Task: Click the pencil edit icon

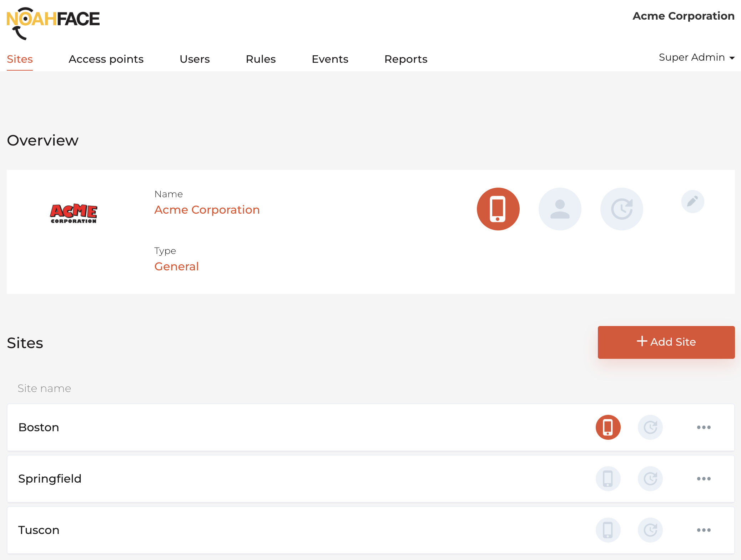Action: (x=692, y=202)
